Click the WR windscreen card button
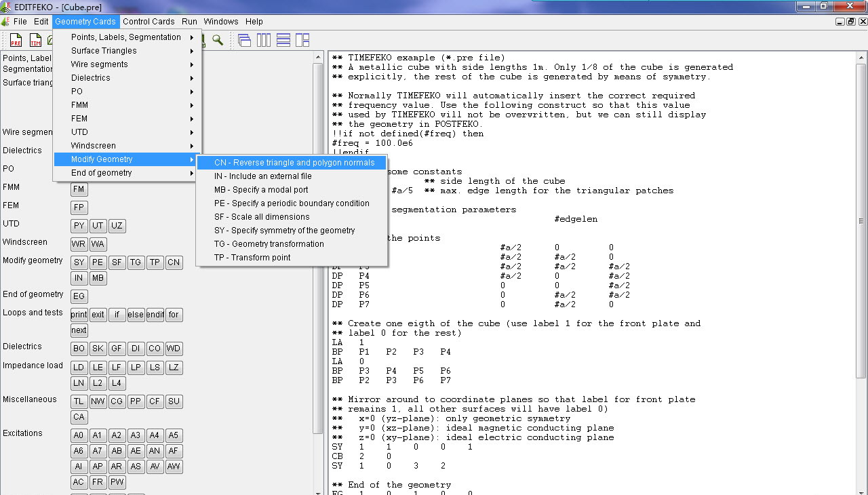Viewport: 868px width, 495px height. (x=79, y=244)
